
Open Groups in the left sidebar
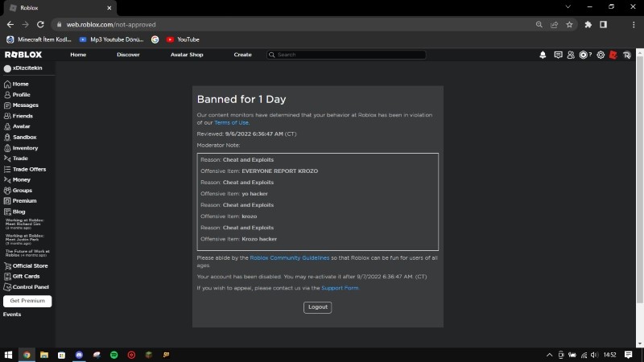18,191
